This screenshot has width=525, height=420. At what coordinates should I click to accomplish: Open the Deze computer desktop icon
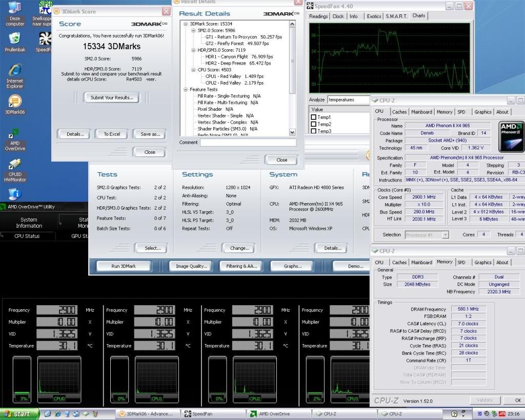pos(14,8)
